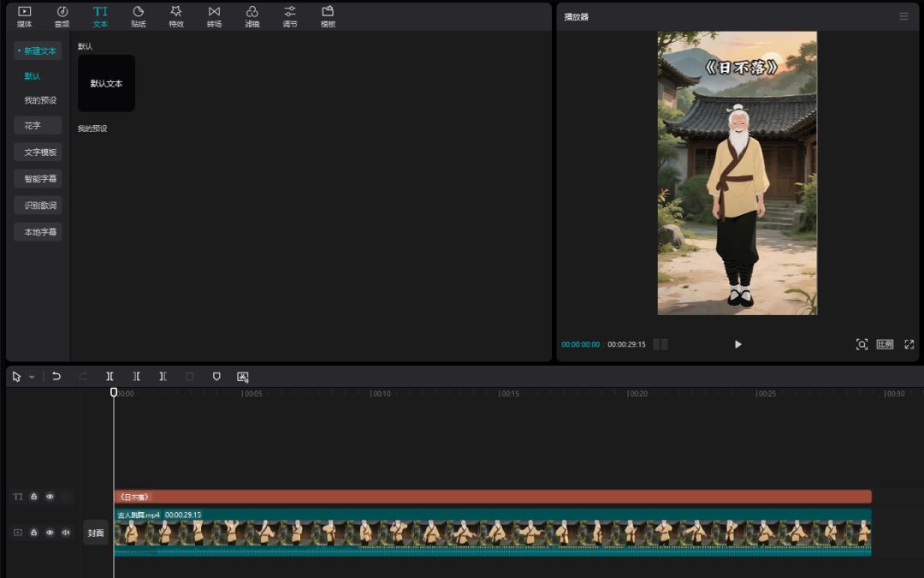Hide the text track with eye icon
924x578 pixels.
(50, 497)
